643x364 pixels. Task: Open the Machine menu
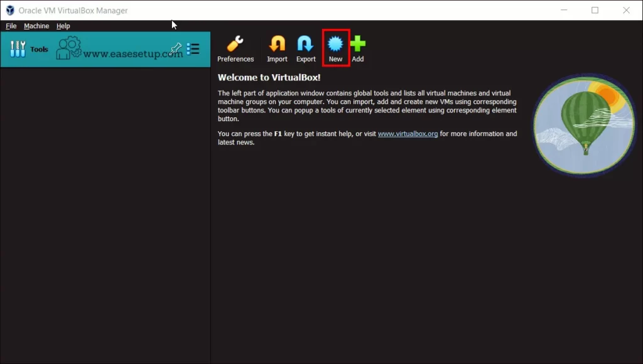tap(36, 26)
